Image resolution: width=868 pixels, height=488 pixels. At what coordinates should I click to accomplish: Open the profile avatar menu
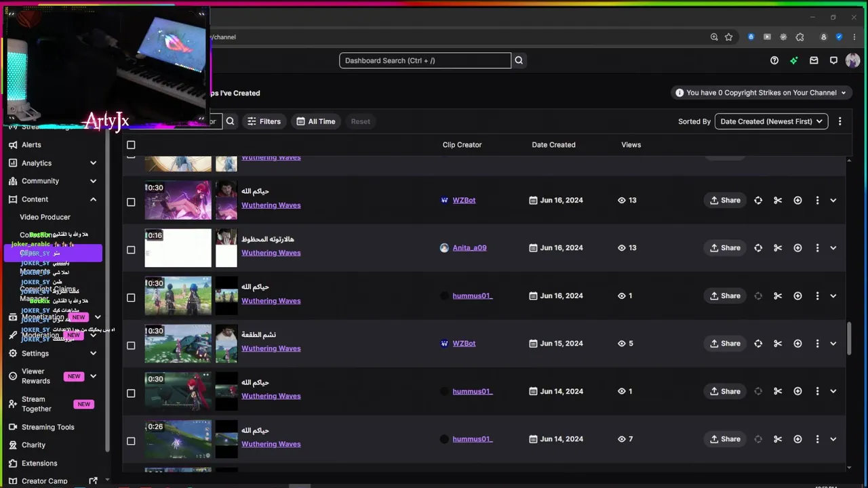853,60
